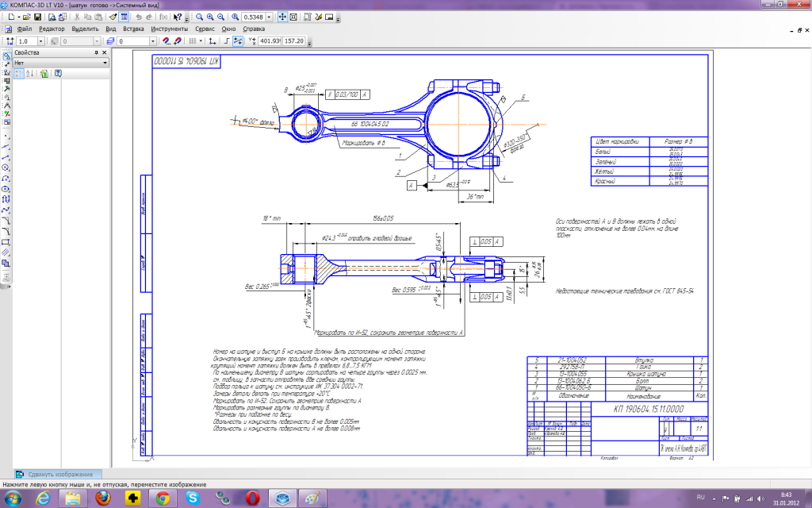The width and height of the screenshot is (812, 508).
Task: Select the Fillet tool
Action: [x=6, y=232]
